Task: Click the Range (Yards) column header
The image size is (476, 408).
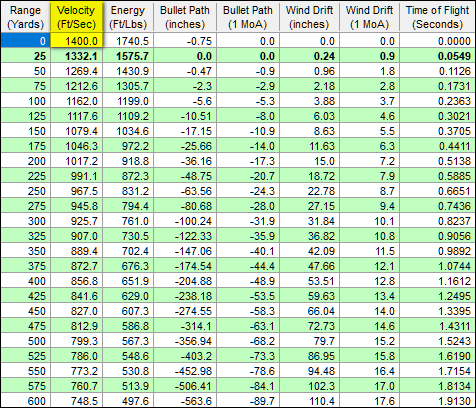Action: point(26,17)
